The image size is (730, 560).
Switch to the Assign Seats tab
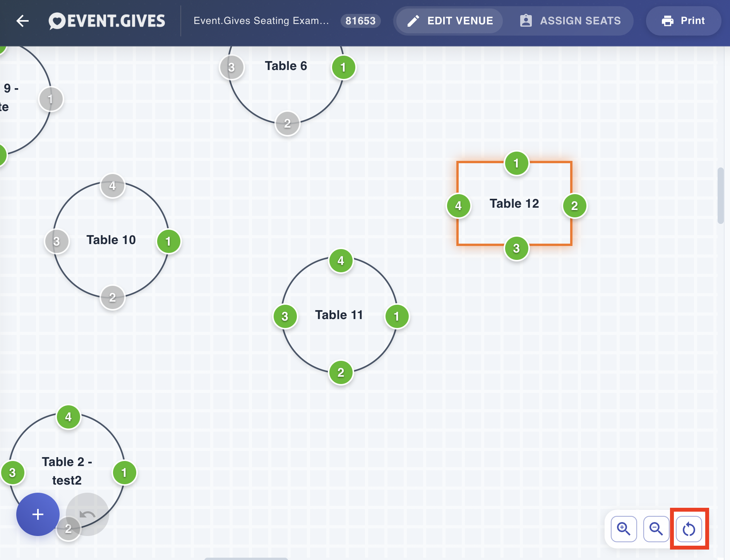pos(570,21)
